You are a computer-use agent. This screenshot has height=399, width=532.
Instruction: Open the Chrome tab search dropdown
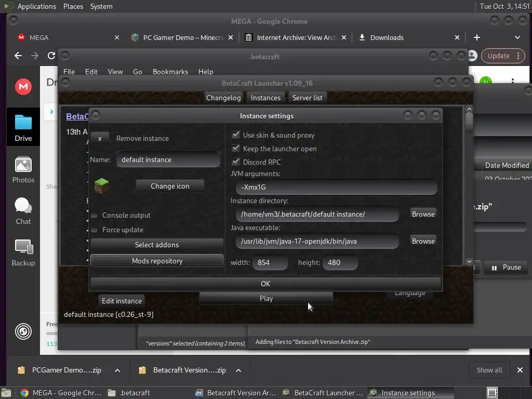(517, 37)
